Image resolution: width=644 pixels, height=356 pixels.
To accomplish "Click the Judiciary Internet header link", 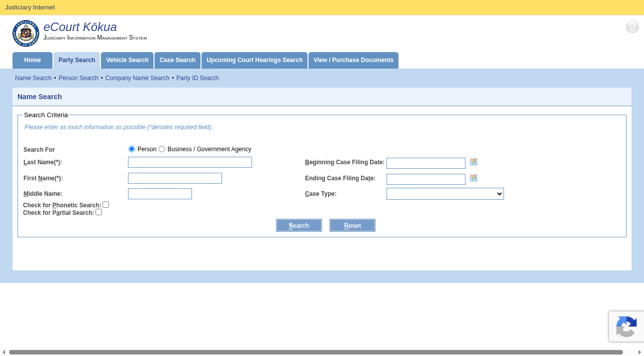I will coord(30,8).
